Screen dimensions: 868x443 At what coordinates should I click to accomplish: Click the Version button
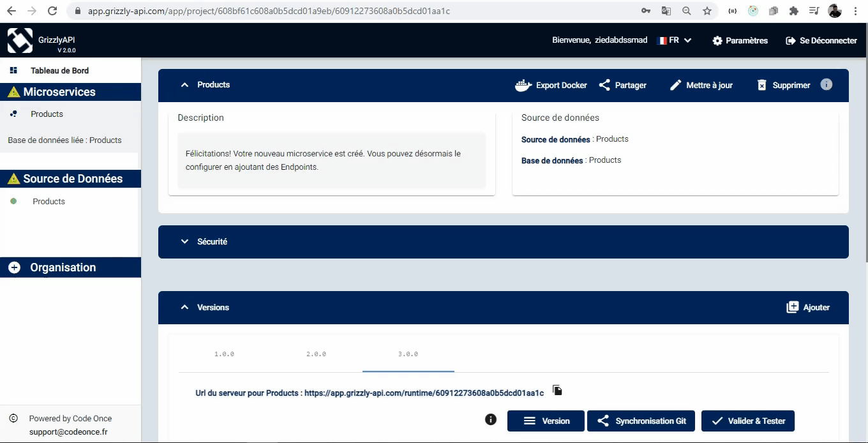546,421
